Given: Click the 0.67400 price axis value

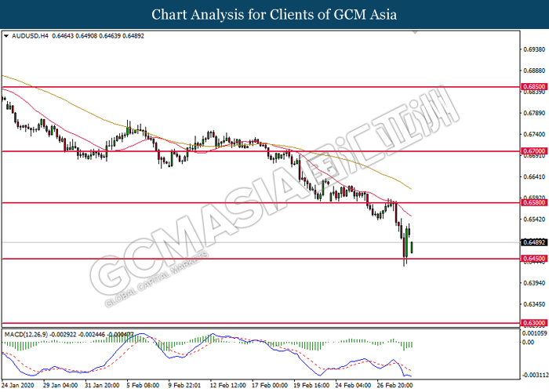Looking at the screenshot, I should pos(534,134).
